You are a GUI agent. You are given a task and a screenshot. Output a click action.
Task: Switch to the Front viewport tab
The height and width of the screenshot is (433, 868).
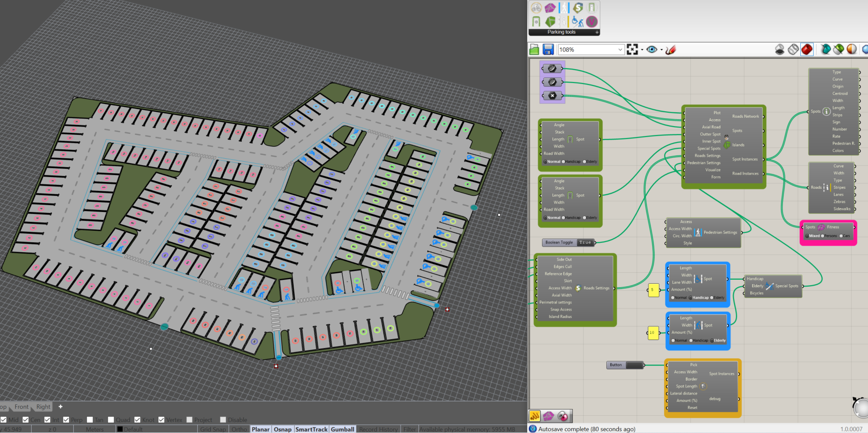pyautogui.click(x=21, y=407)
